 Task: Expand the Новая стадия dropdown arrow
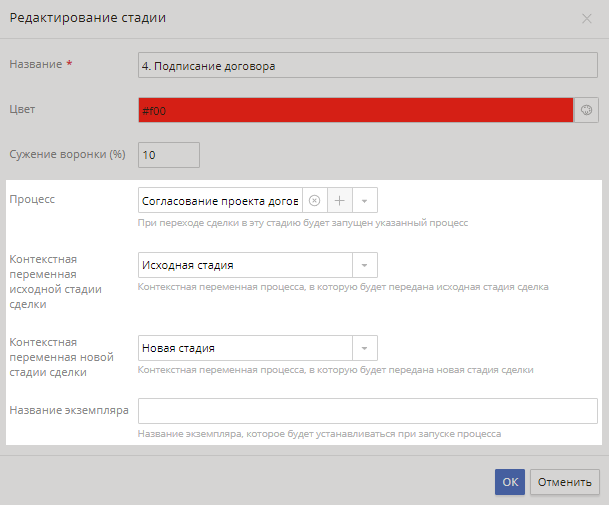coord(365,348)
